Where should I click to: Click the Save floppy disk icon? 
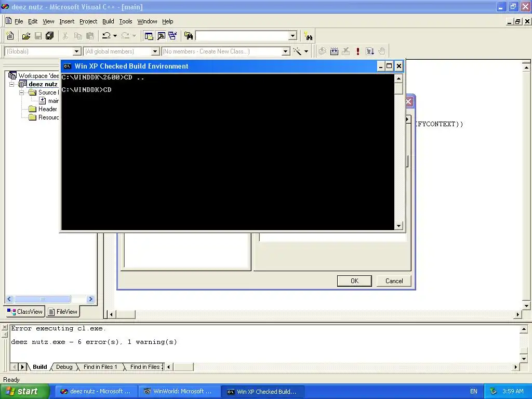38,36
